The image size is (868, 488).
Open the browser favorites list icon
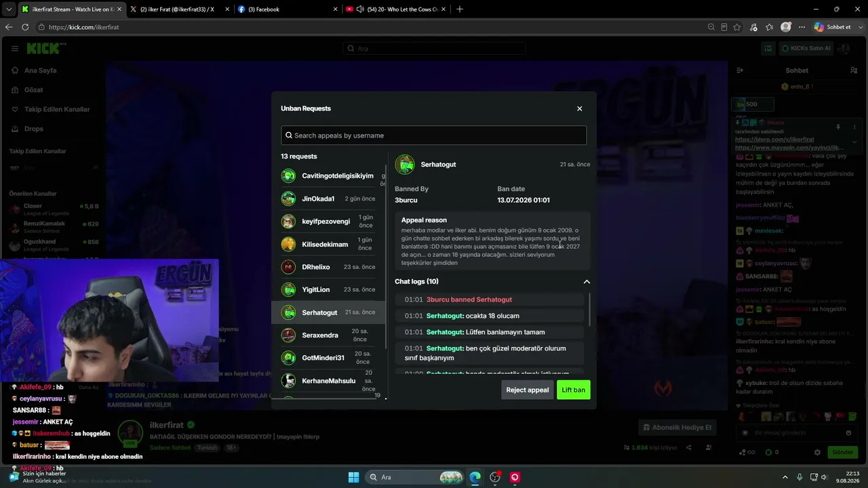click(770, 27)
